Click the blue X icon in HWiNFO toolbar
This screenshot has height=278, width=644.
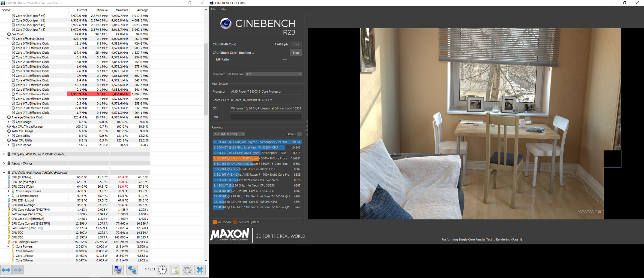pyautogui.click(x=200, y=270)
